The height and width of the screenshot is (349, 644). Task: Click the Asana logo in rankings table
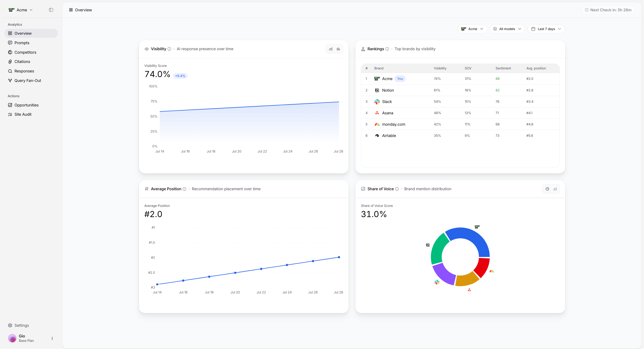pos(377,113)
